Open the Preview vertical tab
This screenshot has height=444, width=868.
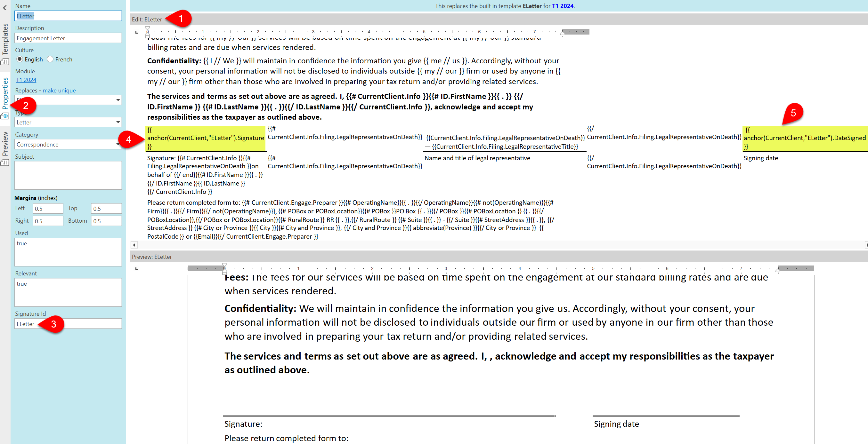5,144
